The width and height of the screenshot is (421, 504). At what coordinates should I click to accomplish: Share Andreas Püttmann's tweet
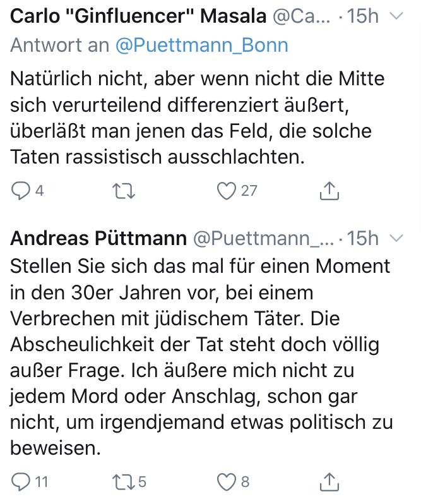[x=330, y=482]
